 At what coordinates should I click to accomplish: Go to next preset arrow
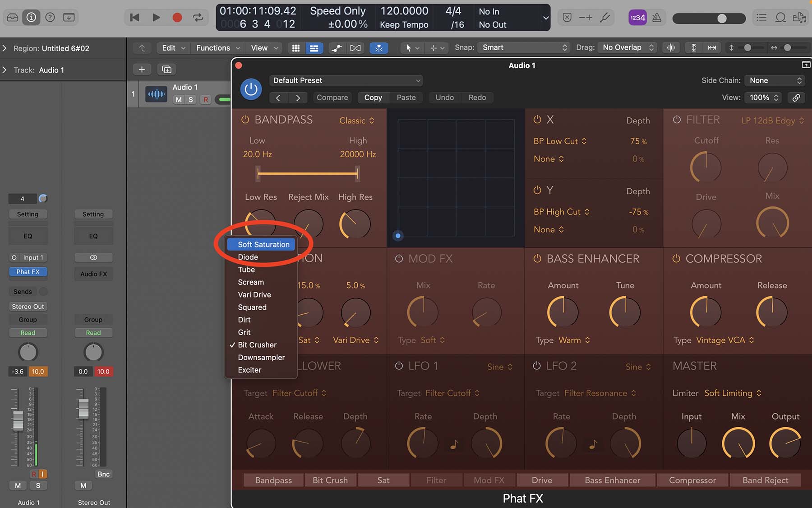tap(298, 98)
